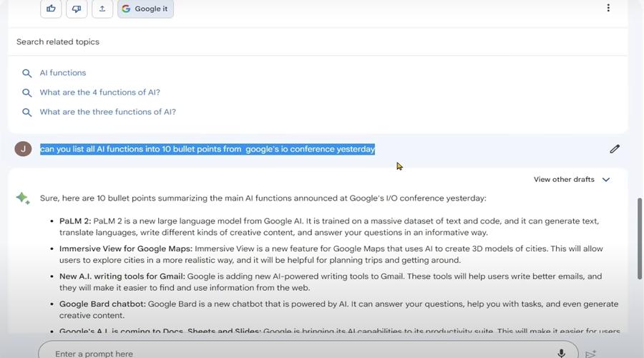Open 'What are the three functions of AI?'
Viewport: 644px width, 358px height.
107,112
